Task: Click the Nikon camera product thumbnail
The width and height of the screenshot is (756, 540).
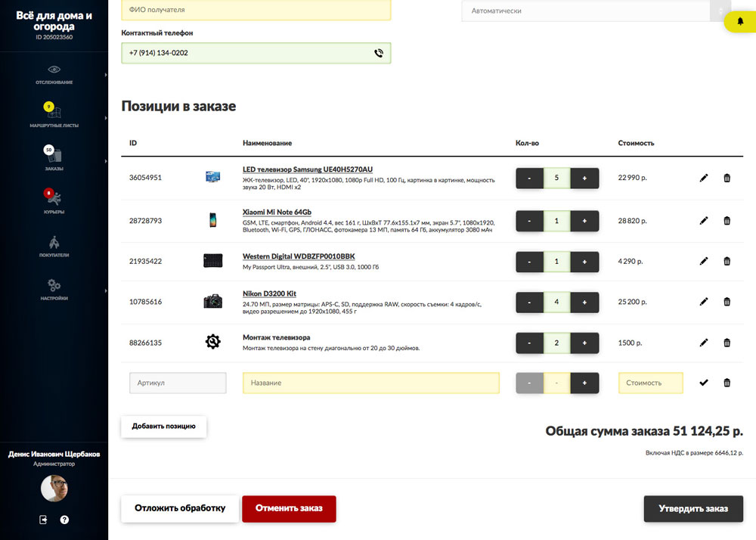Action: coord(212,301)
